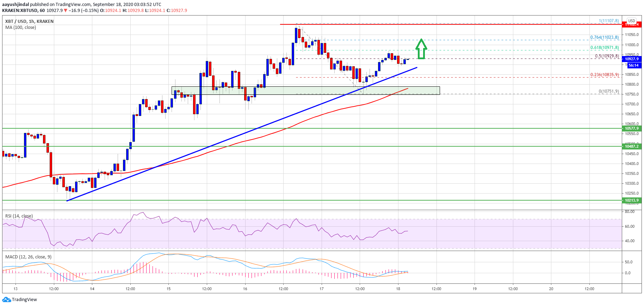This screenshot has height=306, width=644.
Task: Select the 0.618 Fibonacci level label
Action: [605, 48]
